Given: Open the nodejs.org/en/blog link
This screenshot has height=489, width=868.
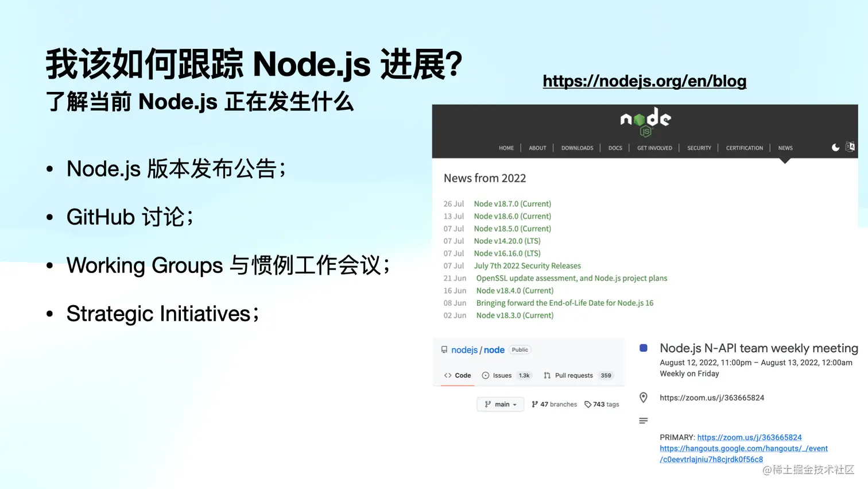Looking at the screenshot, I should point(644,81).
